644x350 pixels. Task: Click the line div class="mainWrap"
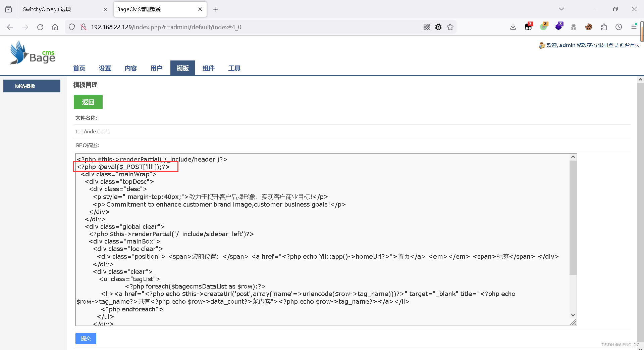coord(118,174)
